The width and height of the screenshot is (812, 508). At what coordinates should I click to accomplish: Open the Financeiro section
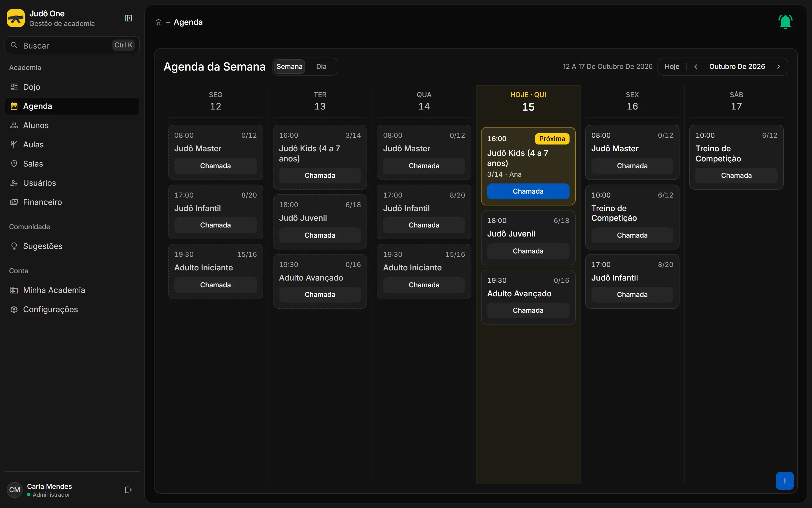72,202
